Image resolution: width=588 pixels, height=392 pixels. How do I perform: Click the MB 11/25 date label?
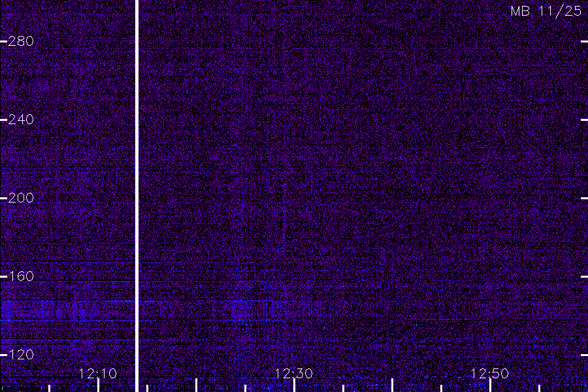pyautogui.click(x=546, y=11)
